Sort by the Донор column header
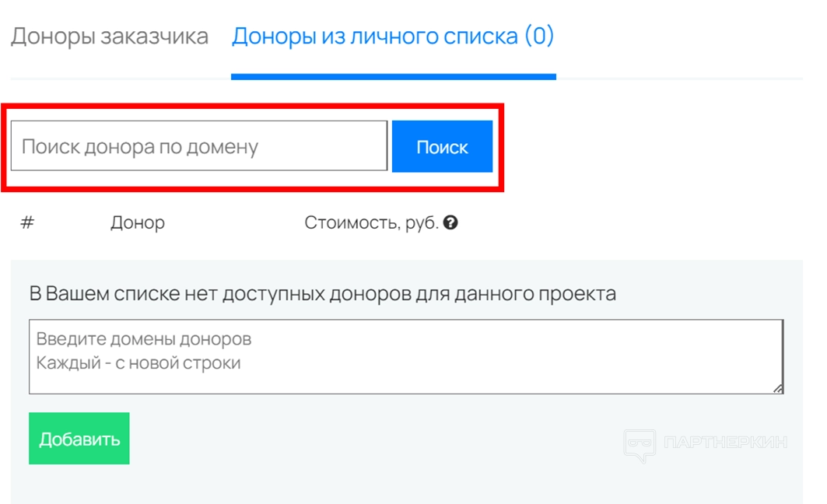 [x=138, y=223]
